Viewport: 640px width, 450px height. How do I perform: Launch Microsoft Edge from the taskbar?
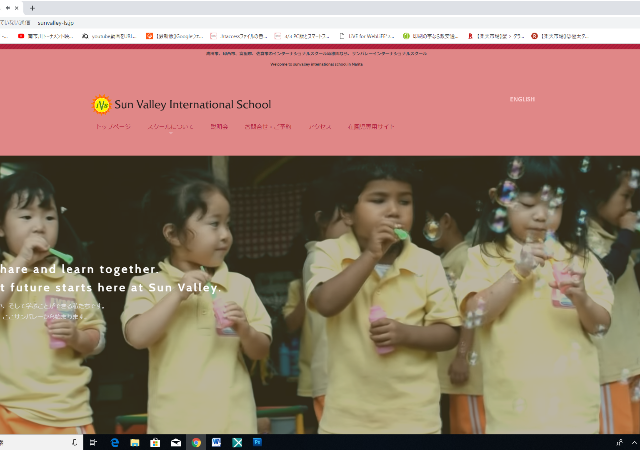(115, 442)
